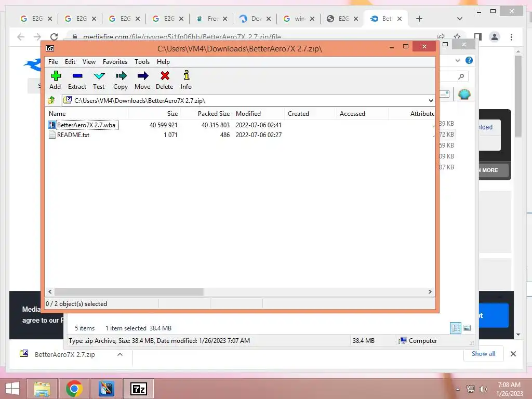This screenshot has height=399, width=532.
Task: Sort by the Created column header
Action: pos(311,114)
